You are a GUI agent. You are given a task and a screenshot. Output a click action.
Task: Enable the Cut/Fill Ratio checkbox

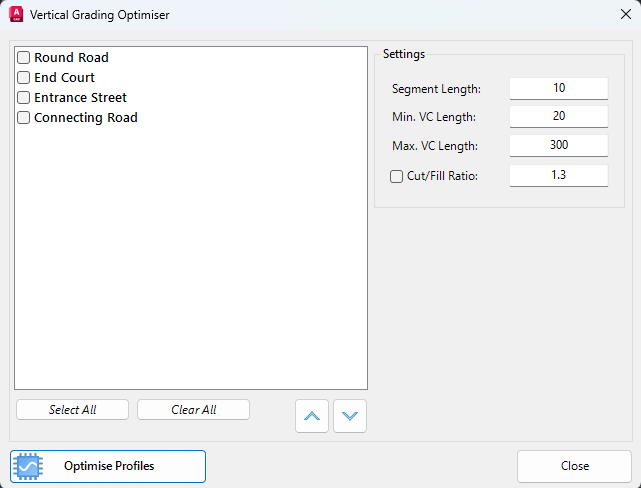396,177
